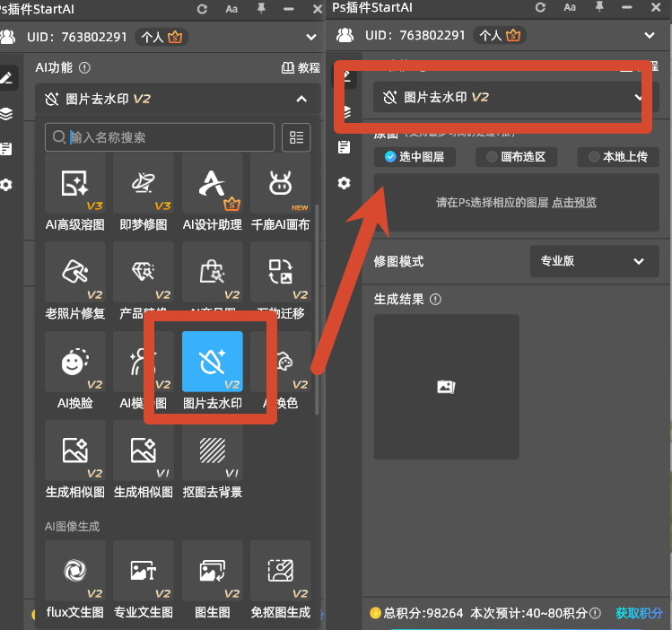Click the 输入名称搜索 search field
Viewport: 672px width, 630px height.
tap(160, 137)
